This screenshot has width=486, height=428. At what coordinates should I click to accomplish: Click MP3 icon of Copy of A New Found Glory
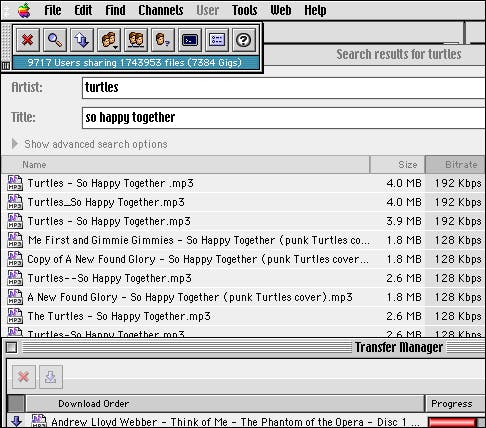click(15, 259)
